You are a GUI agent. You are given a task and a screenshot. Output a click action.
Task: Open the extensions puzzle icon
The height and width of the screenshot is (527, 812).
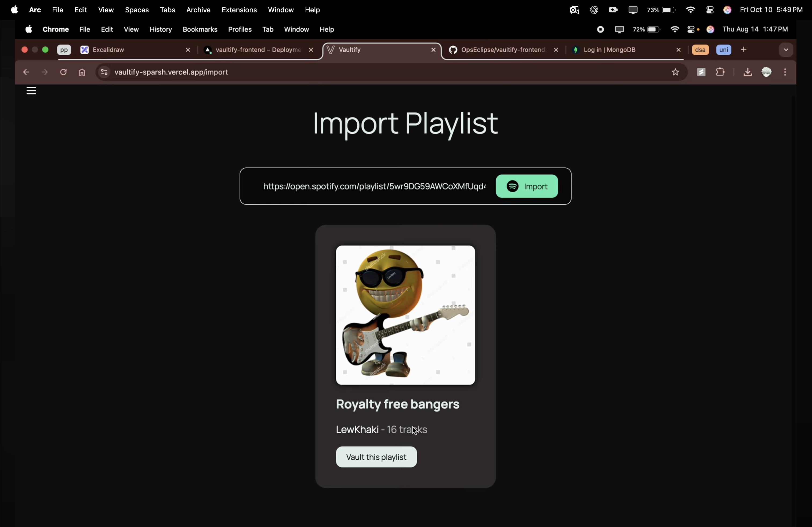pos(720,72)
